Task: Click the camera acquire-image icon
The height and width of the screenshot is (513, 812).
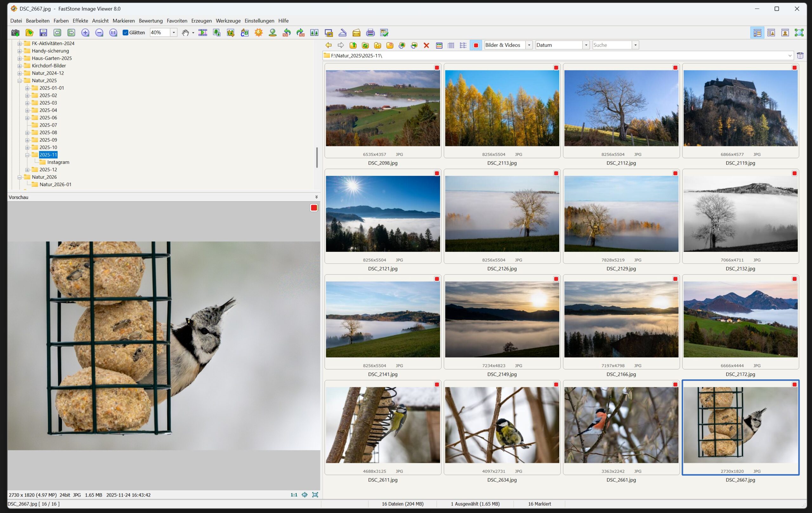Action: point(15,33)
